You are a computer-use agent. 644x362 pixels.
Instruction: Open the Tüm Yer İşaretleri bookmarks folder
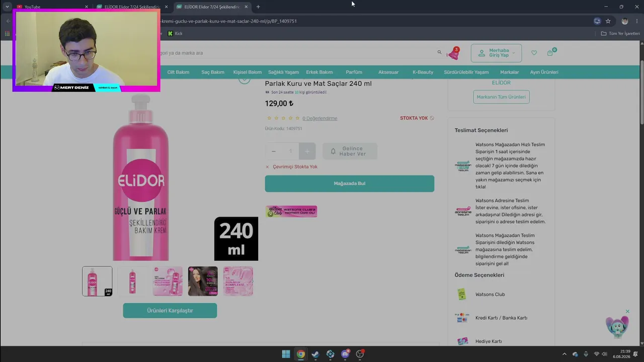620,33
